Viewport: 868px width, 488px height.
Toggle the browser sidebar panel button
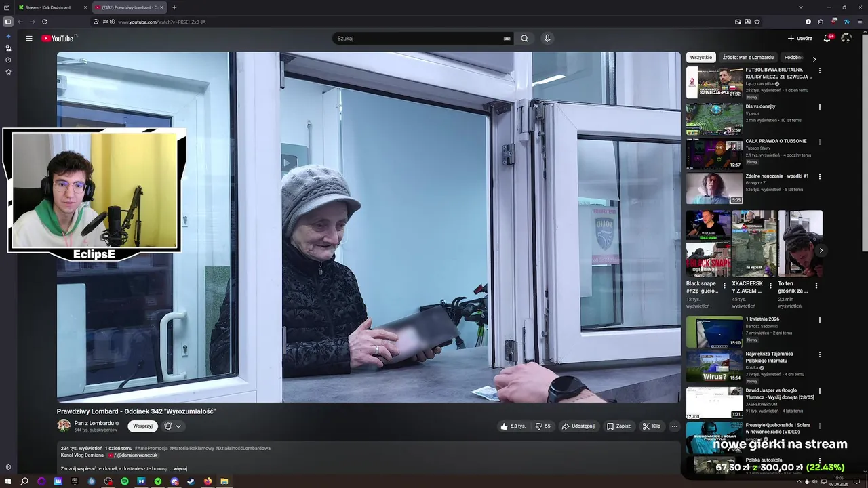[8, 22]
